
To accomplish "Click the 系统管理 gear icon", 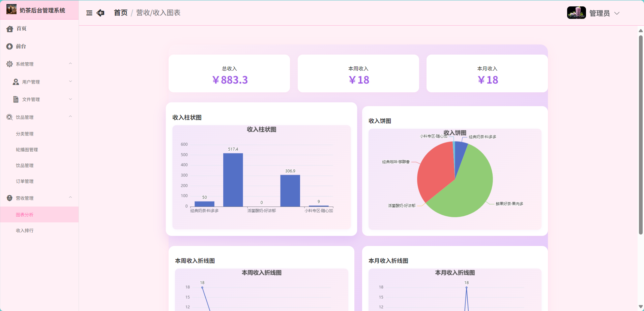I will (x=9, y=64).
